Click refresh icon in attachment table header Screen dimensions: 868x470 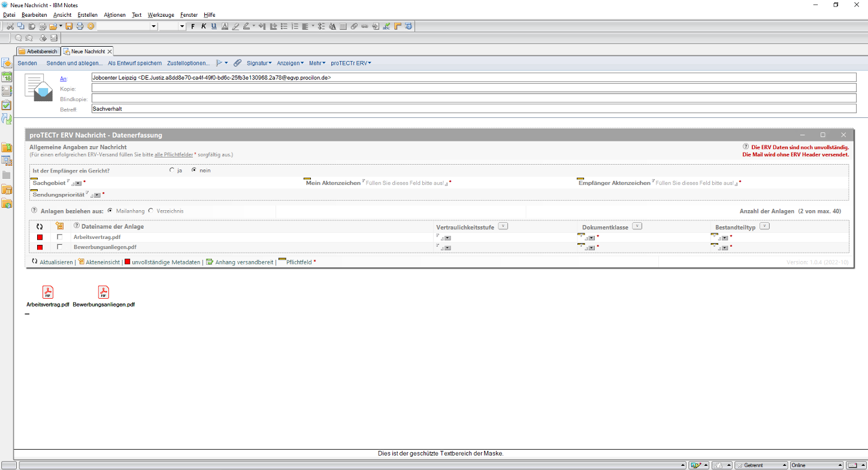pyautogui.click(x=40, y=226)
